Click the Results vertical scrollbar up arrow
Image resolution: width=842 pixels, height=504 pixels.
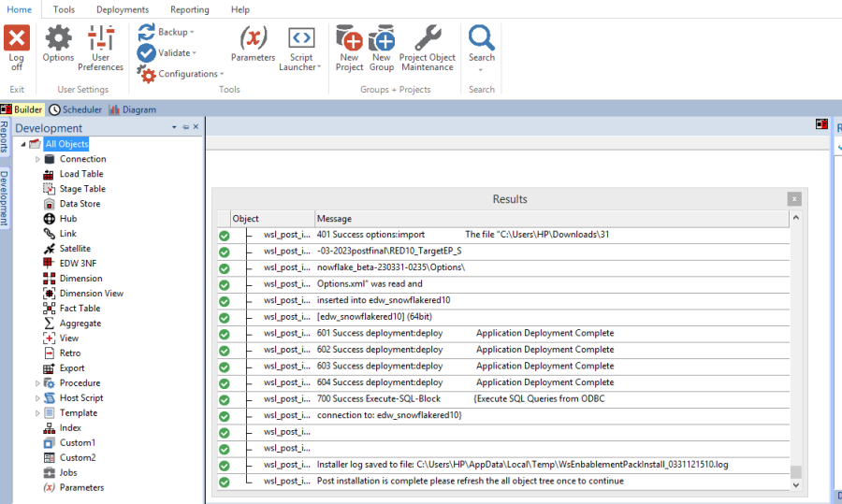point(796,219)
